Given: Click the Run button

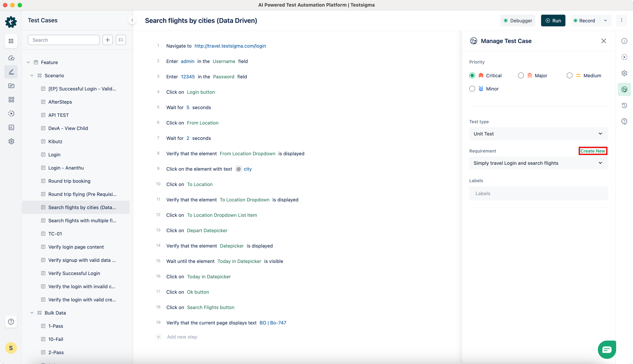Looking at the screenshot, I should click(x=553, y=21).
